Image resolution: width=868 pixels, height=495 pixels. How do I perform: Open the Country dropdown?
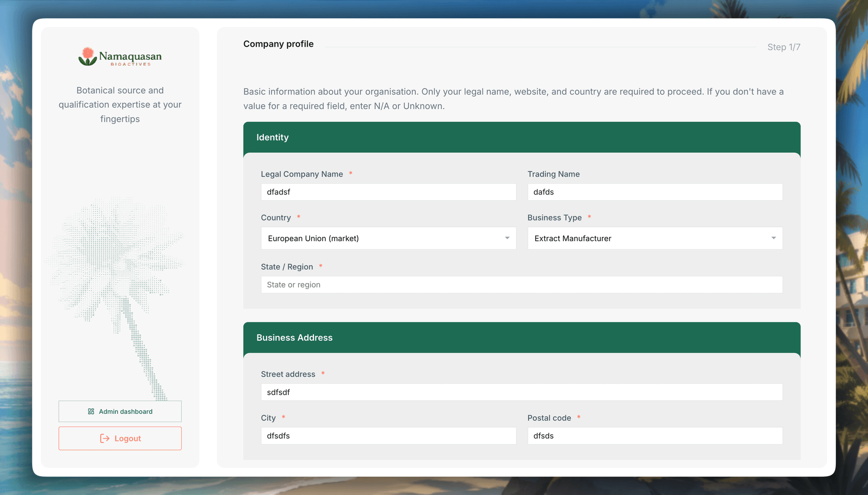click(389, 238)
